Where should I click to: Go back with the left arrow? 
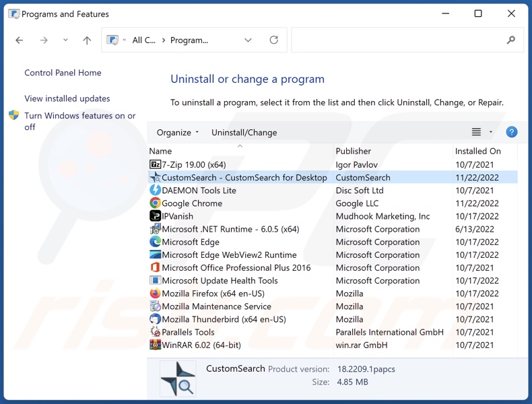tap(20, 40)
